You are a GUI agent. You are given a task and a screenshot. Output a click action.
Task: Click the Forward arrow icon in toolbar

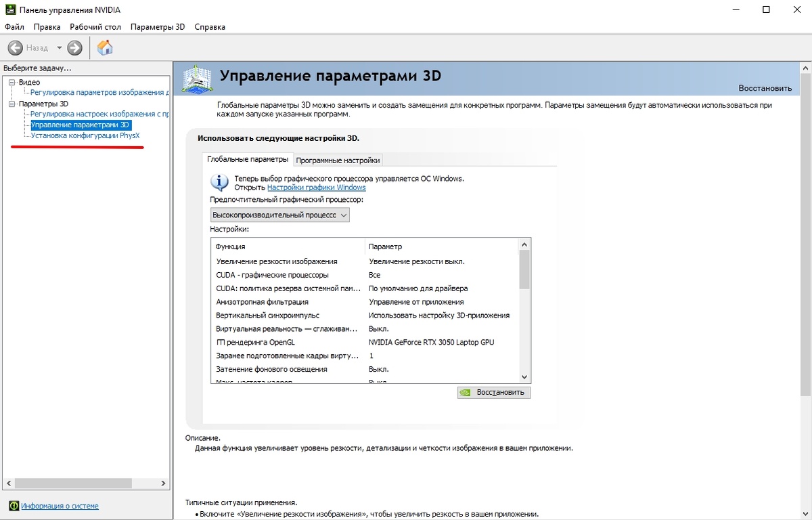click(74, 47)
